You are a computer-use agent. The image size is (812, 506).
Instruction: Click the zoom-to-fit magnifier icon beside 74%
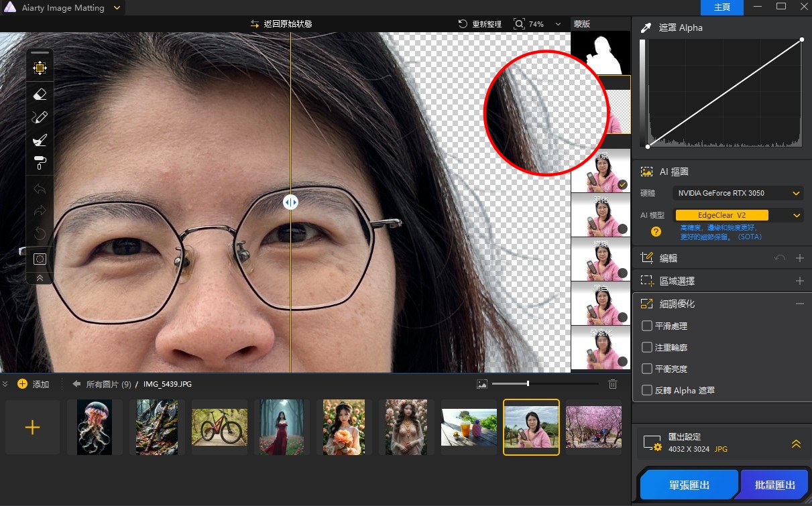519,23
